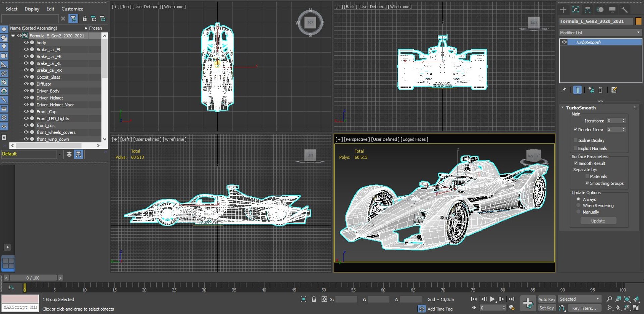
Task: Toggle Smooth Result checkbox
Action: click(x=576, y=163)
